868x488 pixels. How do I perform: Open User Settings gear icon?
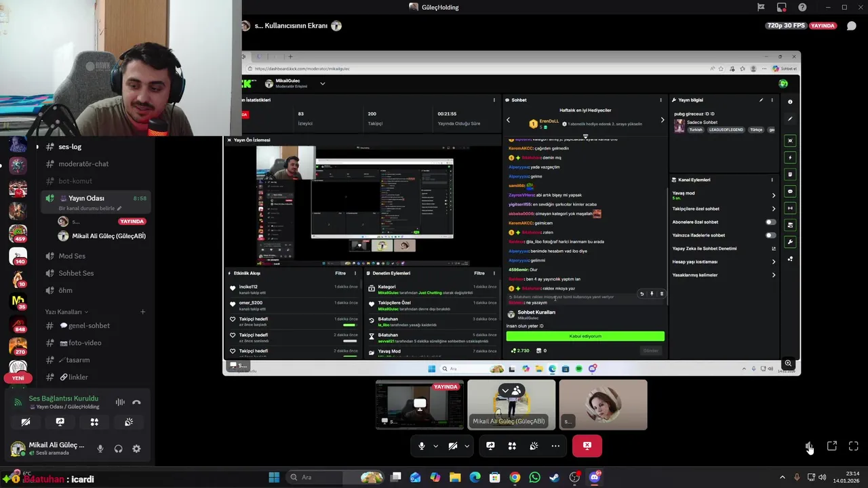point(136,449)
